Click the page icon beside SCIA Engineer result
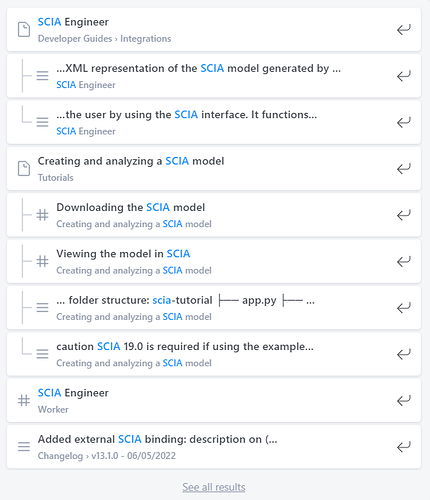The width and height of the screenshot is (430, 500). [x=24, y=30]
